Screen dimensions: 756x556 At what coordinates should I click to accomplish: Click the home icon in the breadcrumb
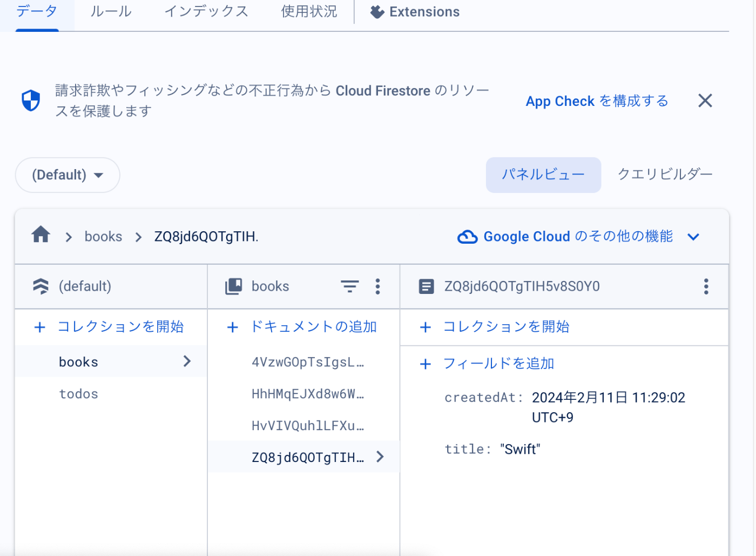click(x=40, y=235)
